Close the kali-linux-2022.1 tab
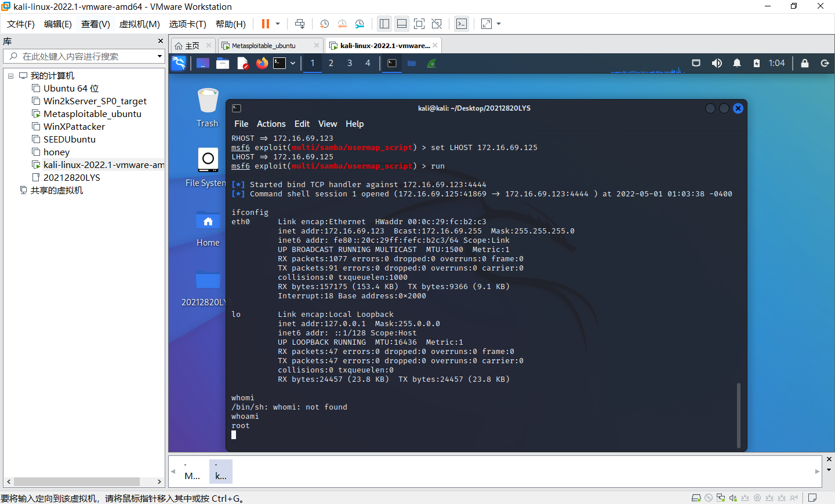 tap(435, 45)
